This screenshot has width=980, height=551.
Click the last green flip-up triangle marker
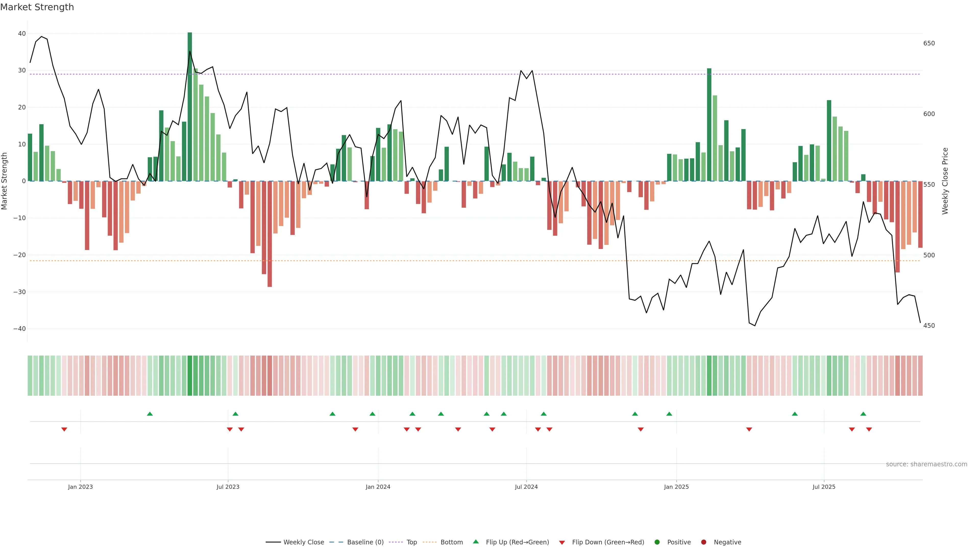pyautogui.click(x=863, y=414)
